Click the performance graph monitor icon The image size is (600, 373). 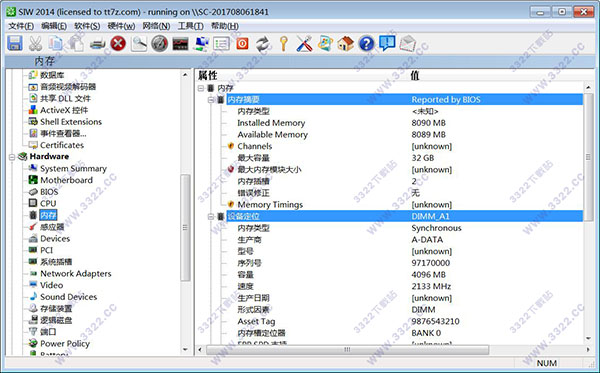(x=180, y=44)
